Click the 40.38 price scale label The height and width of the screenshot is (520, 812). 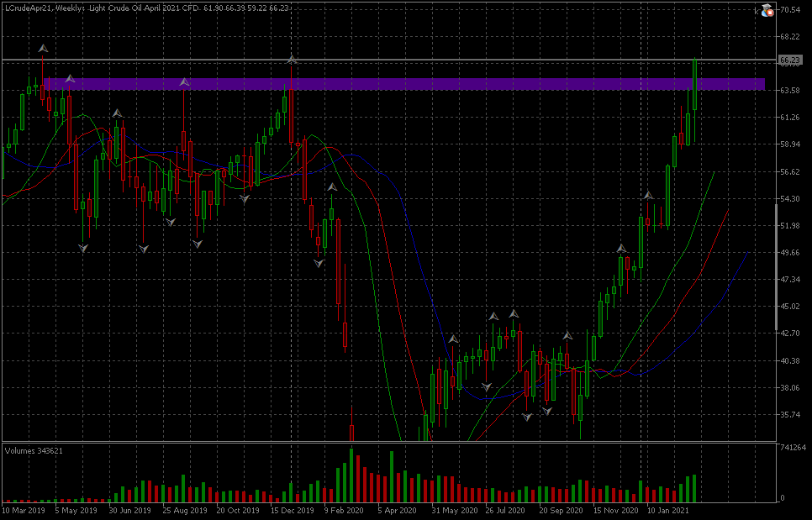(x=790, y=360)
